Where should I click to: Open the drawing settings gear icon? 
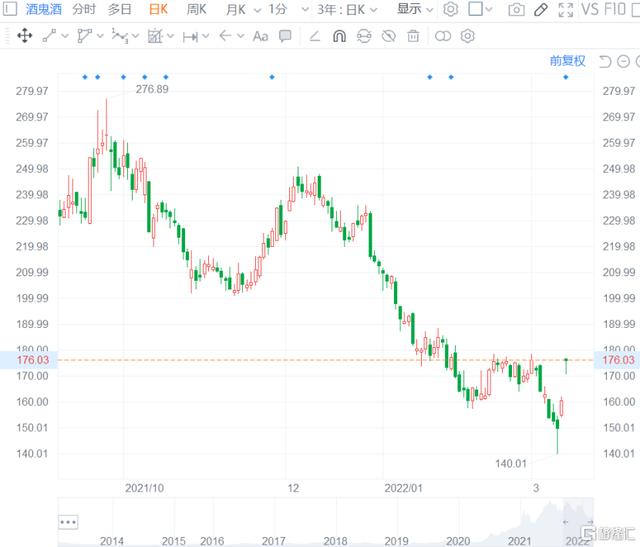click(x=467, y=36)
